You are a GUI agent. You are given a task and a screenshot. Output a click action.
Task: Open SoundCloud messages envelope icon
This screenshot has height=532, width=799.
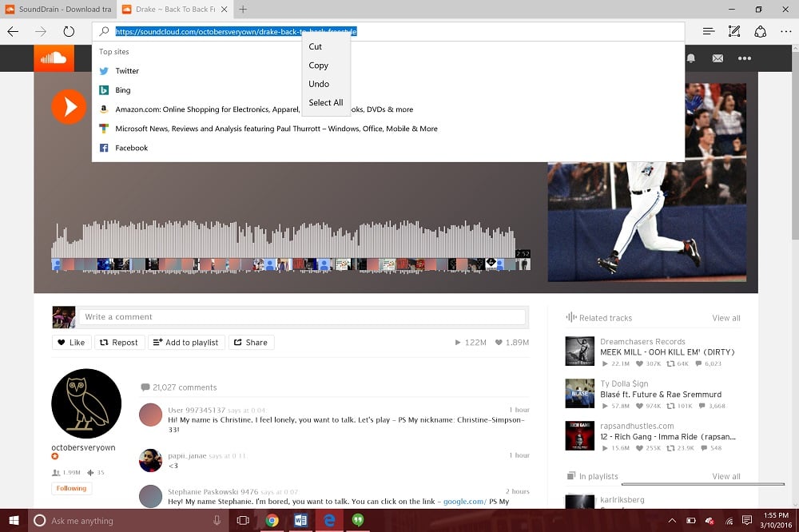(x=718, y=58)
